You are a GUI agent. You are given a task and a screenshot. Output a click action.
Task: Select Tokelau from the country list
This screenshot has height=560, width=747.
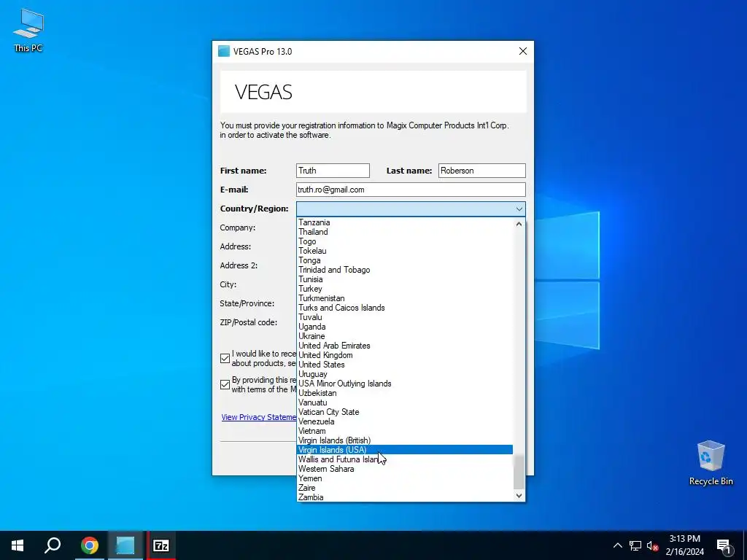(405, 251)
